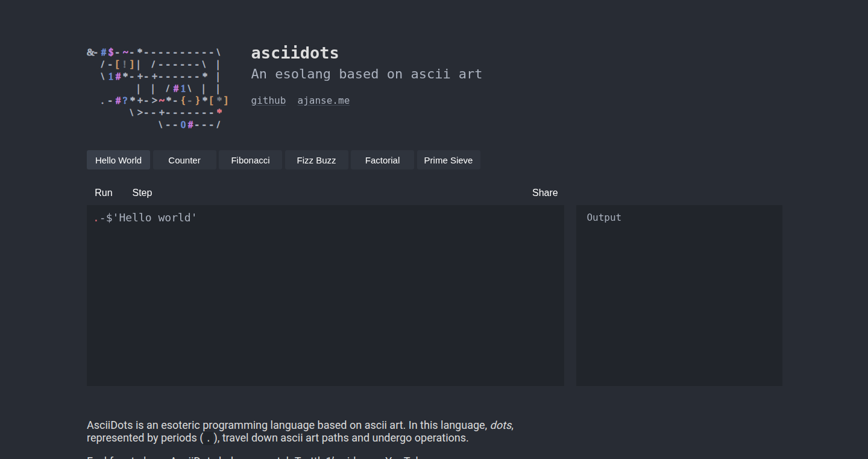Click the Share button
The image size is (868, 459).
coord(545,192)
